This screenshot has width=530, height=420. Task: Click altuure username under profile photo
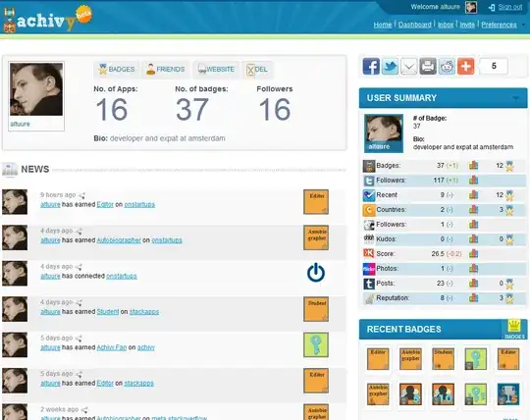click(20, 124)
